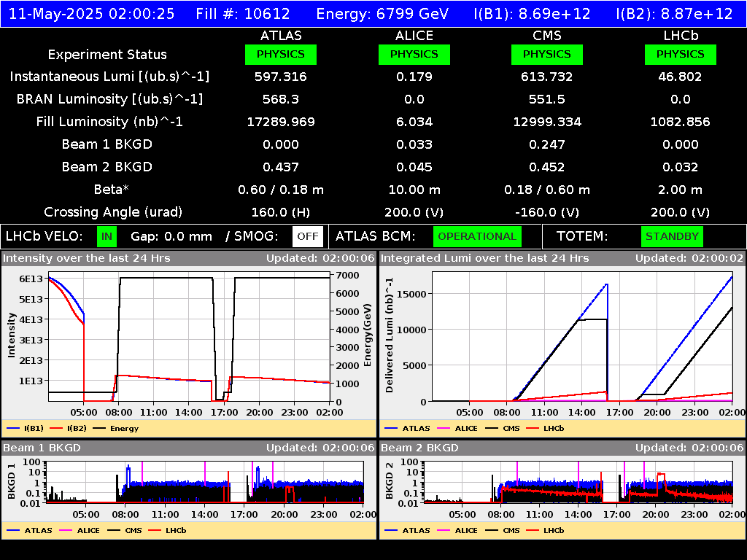Select ATLAS crossing angle 160.0 (H)
Image resolution: width=747 pixels, height=560 pixels.
coord(281,212)
